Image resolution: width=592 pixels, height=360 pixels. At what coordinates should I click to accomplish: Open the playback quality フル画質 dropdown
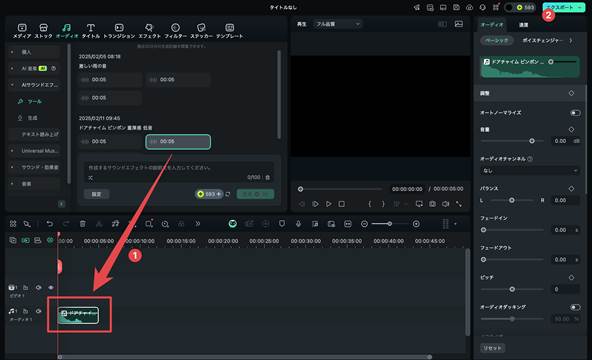click(x=337, y=24)
